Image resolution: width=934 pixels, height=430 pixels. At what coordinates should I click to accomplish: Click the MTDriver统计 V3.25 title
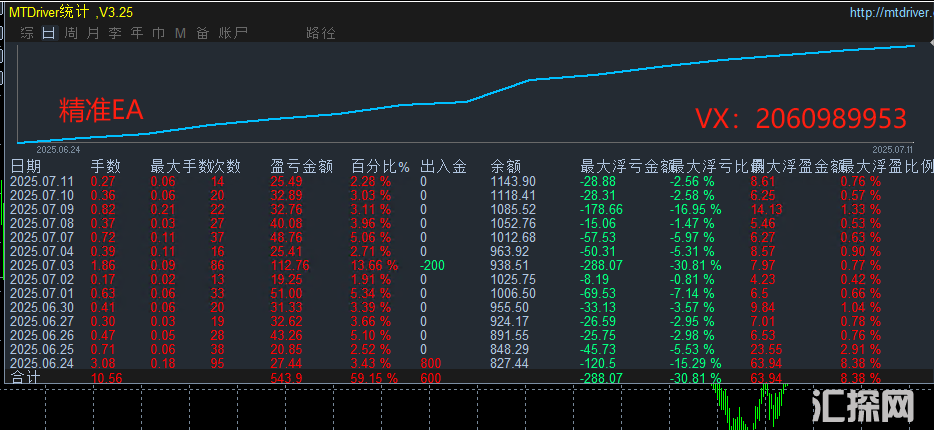[x=71, y=12]
